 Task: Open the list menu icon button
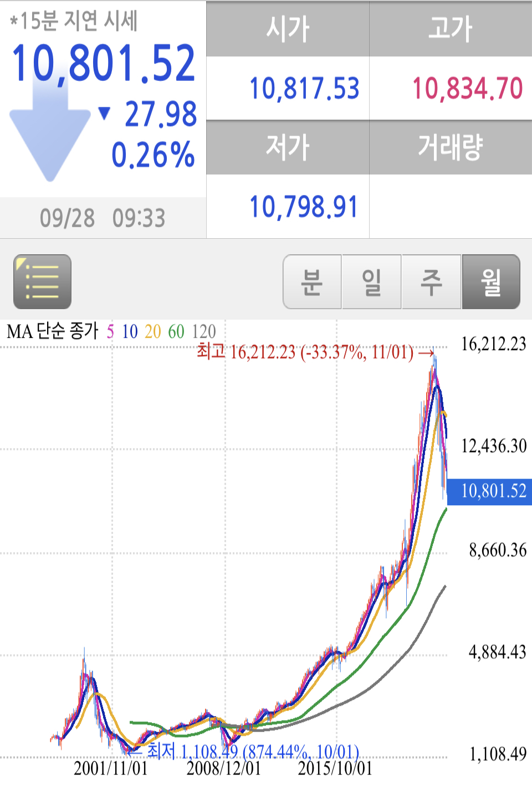coord(42,281)
